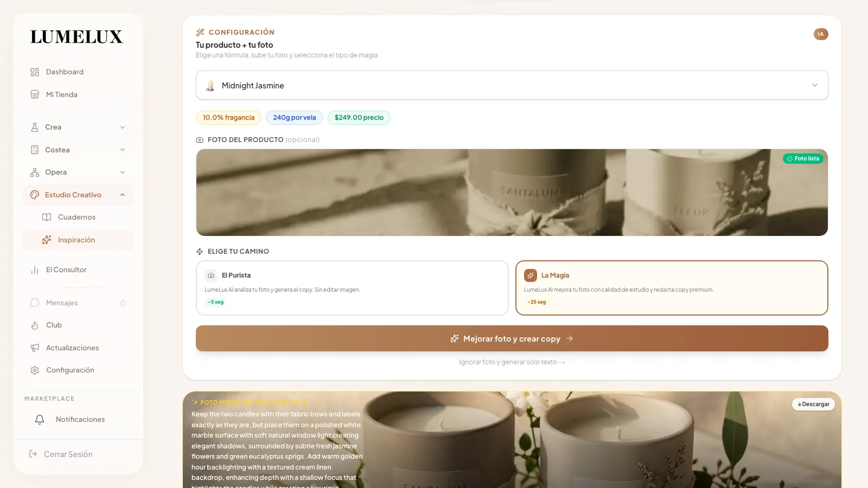Open the Cuadernos submenu item
The height and width of the screenshot is (488, 868).
[76, 217]
